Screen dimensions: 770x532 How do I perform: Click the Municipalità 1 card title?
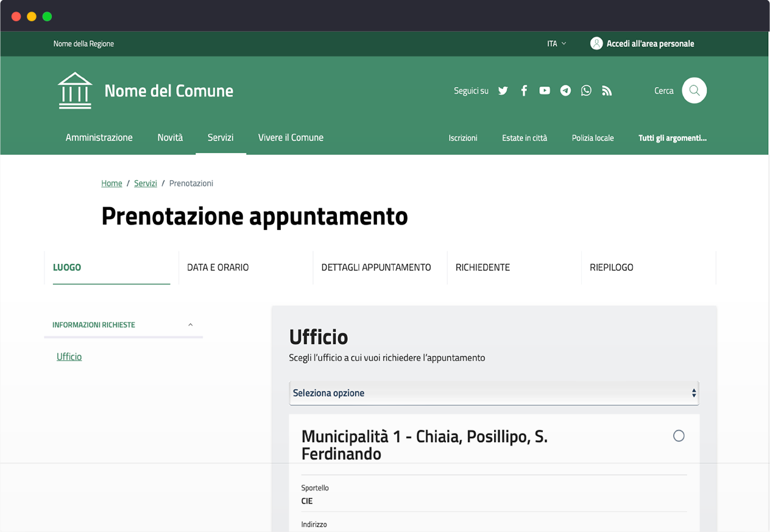click(425, 445)
